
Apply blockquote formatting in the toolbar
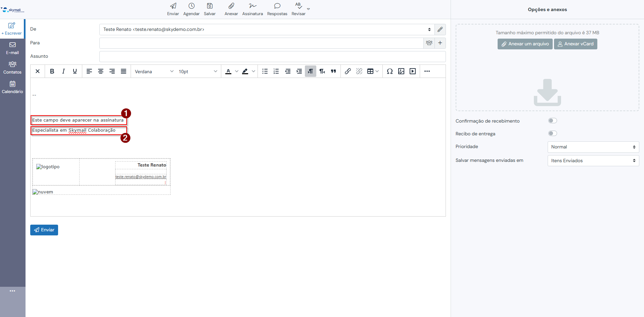click(x=333, y=71)
